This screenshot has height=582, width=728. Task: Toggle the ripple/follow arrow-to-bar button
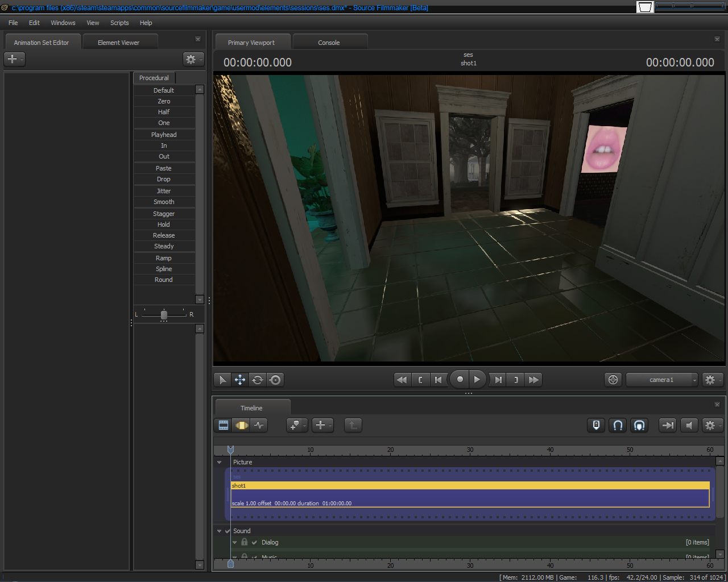click(x=668, y=425)
